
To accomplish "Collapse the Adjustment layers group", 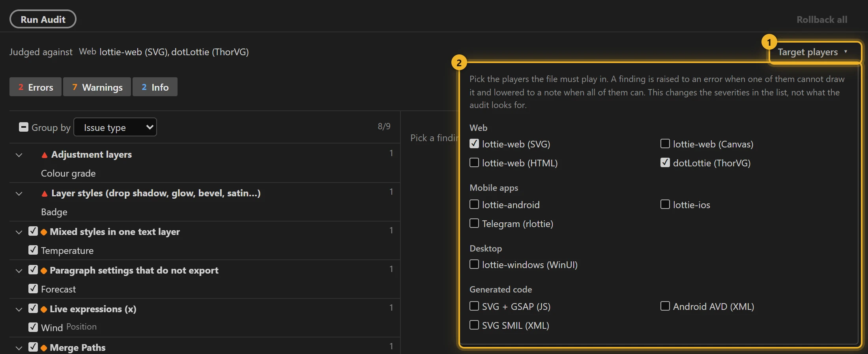I will [19, 155].
